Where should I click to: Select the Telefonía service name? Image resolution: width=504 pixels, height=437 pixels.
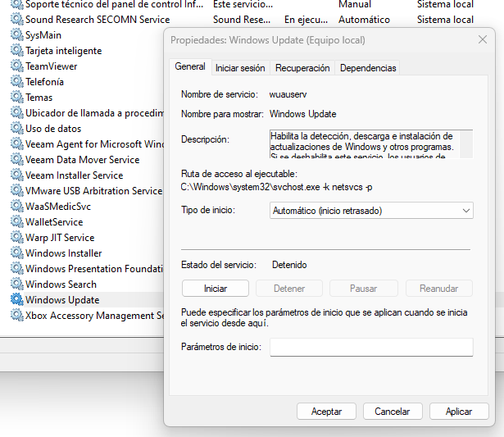tap(45, 82)
